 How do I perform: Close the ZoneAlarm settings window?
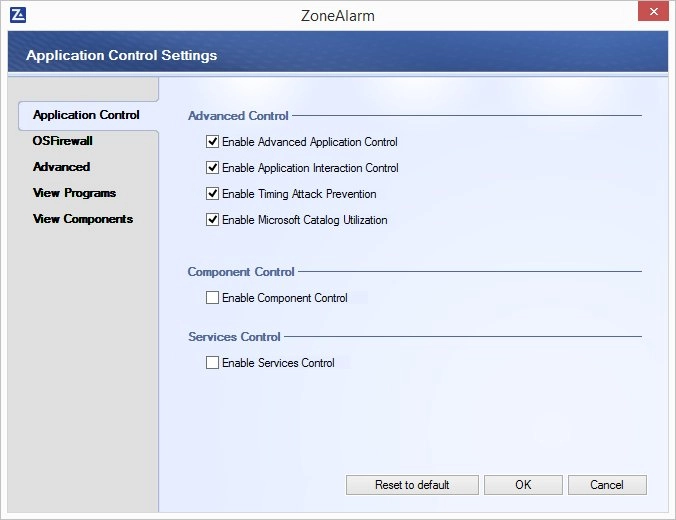(x=653, y=11)
